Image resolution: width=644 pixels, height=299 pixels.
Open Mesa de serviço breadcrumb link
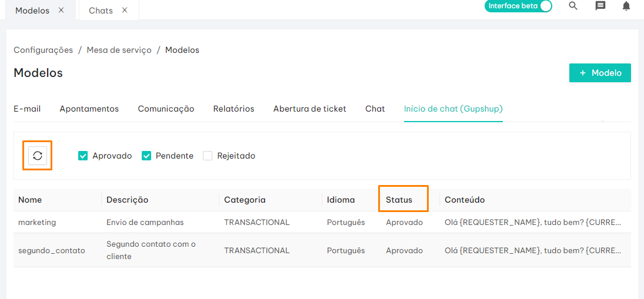pos(119,50)
